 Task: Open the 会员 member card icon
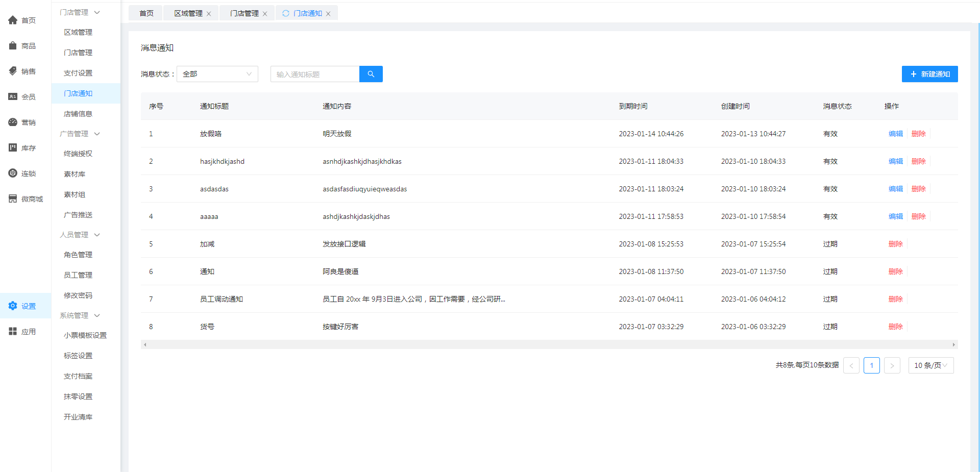tap(13, 97)
